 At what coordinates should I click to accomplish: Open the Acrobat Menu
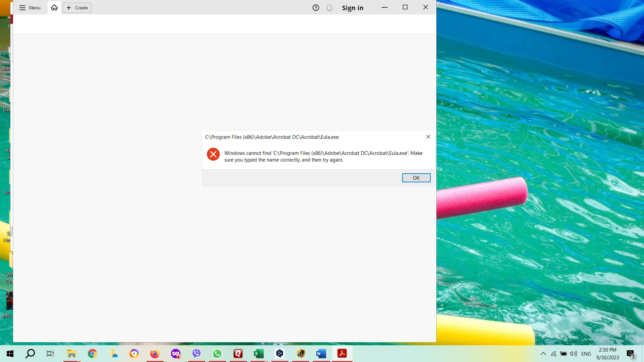[x=30, y=8]
